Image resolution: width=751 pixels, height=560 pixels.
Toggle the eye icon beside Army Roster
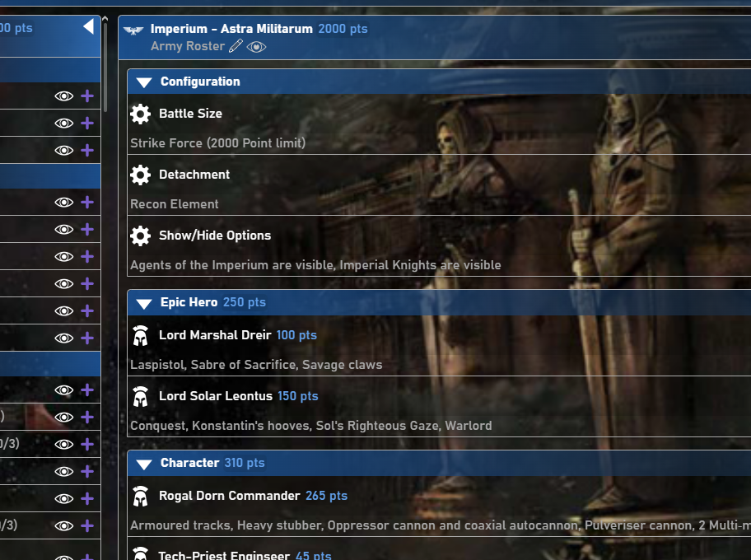(256, 46)
